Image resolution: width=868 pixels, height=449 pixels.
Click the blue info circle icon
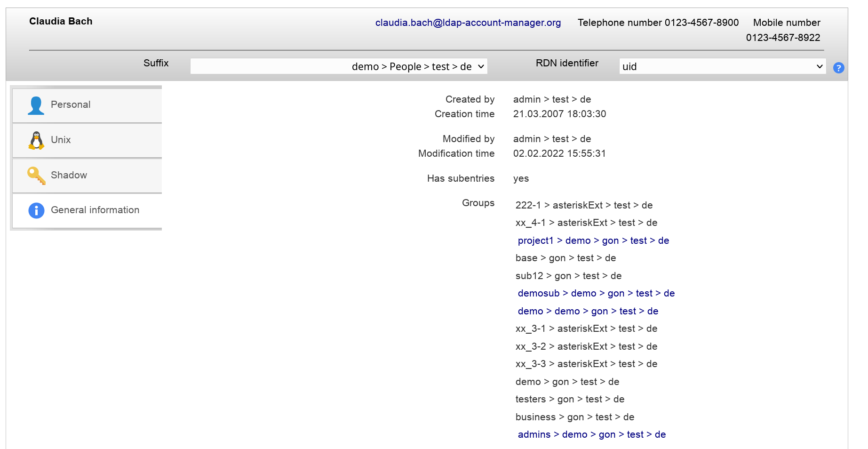pos(36,210)
